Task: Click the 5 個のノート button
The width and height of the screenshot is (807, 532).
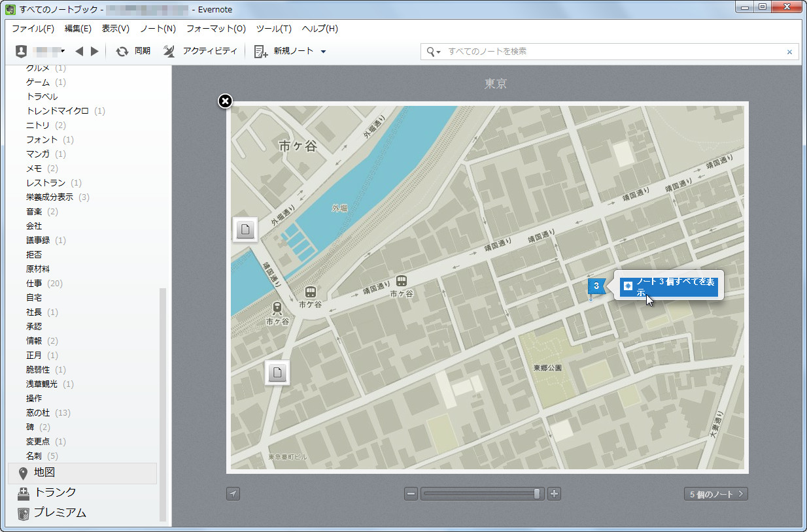Action: pyautogui.click(x=715, y=494)
